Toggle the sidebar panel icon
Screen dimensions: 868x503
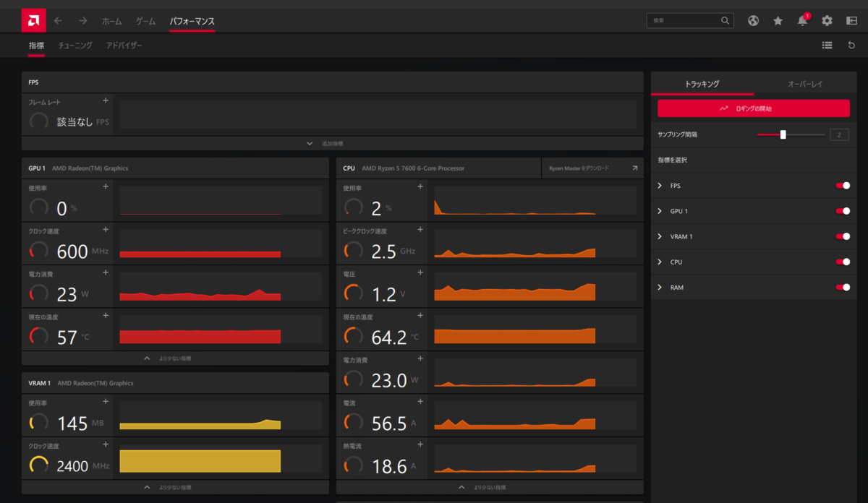[851, 21]
